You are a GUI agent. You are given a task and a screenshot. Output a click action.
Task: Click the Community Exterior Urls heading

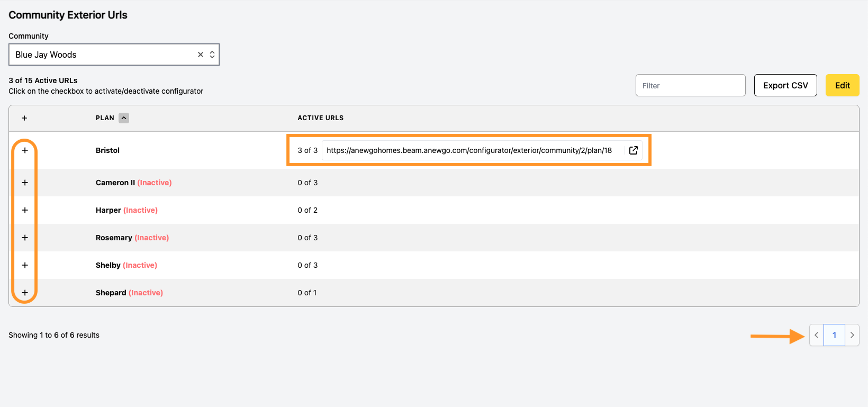click(x=68, y=15)
